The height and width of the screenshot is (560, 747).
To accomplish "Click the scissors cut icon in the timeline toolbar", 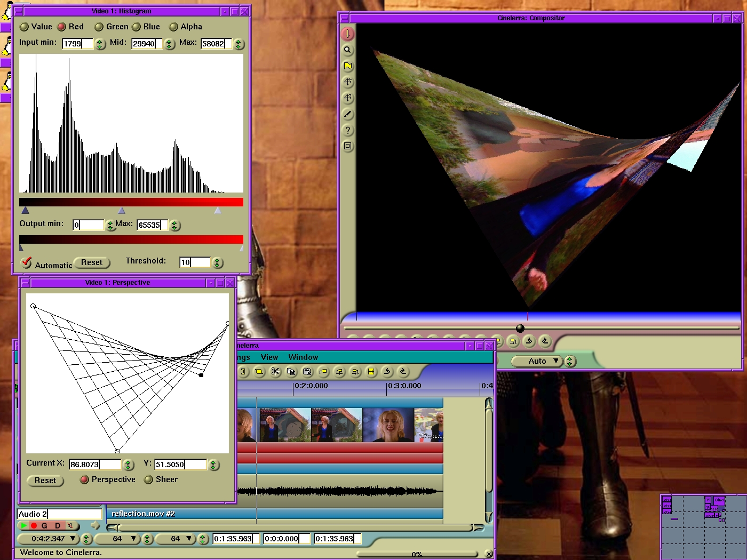I will coord(275,372).
